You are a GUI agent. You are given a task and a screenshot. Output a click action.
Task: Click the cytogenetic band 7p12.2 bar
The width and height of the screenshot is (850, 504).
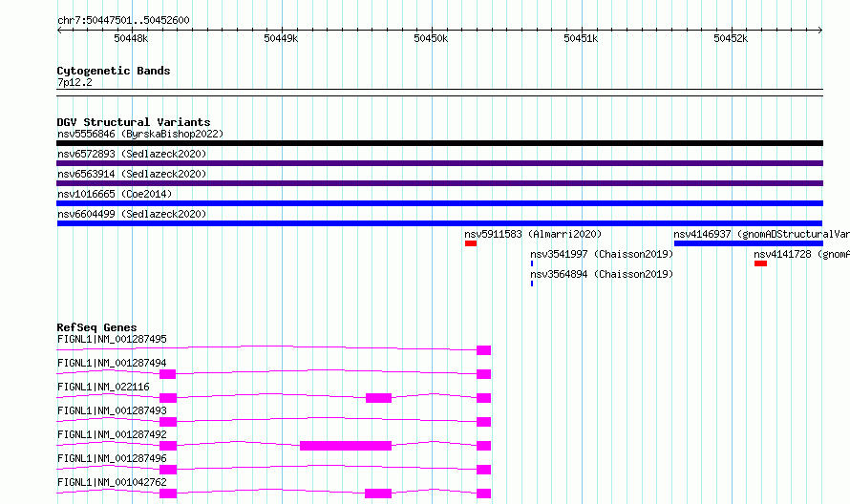tap(439, 93)
